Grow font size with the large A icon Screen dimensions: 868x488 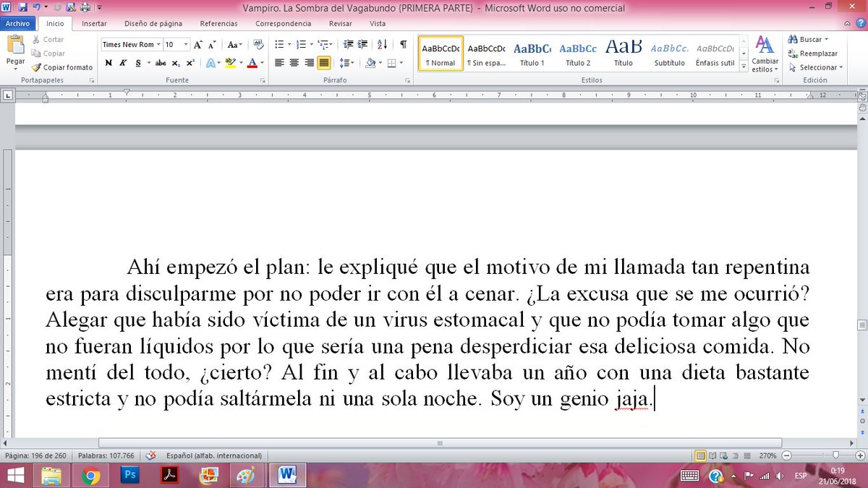[x=198, y=45]
